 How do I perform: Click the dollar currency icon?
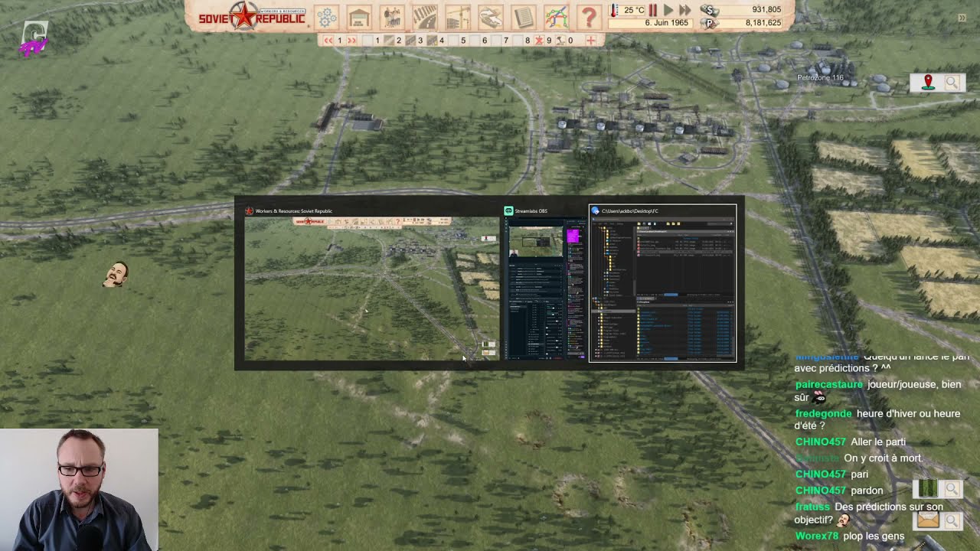710,10
